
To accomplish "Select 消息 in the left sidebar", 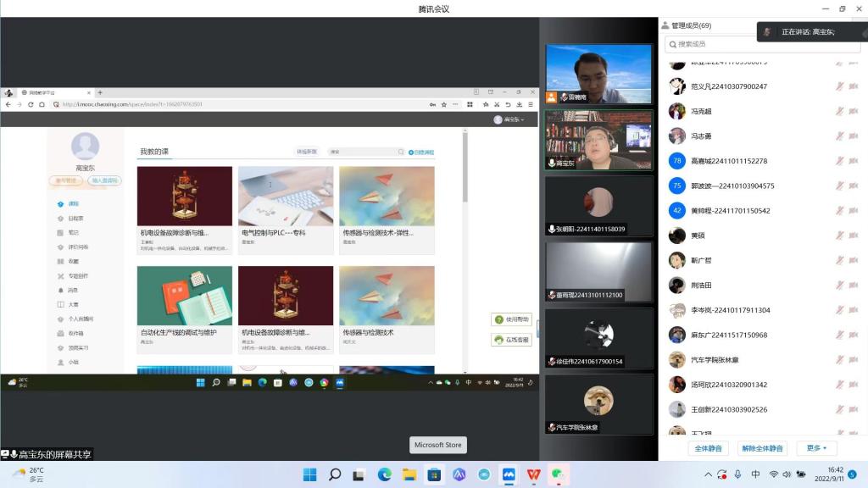I will 73,290.
